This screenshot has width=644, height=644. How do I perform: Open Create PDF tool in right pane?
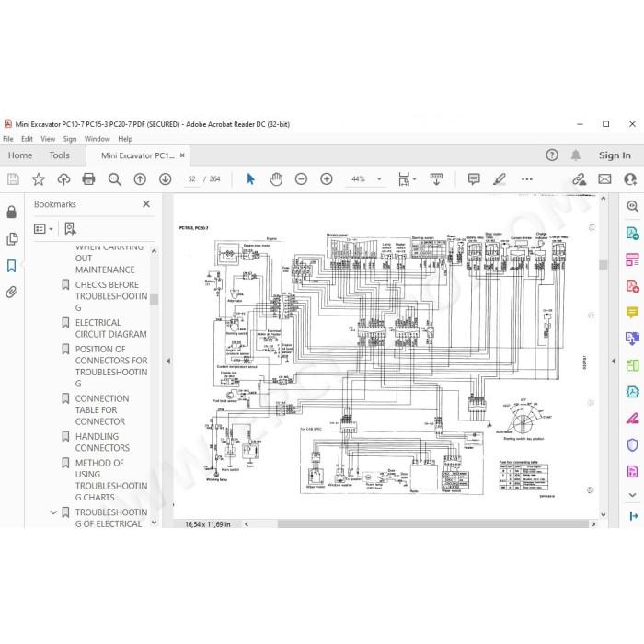pos(632,285)
